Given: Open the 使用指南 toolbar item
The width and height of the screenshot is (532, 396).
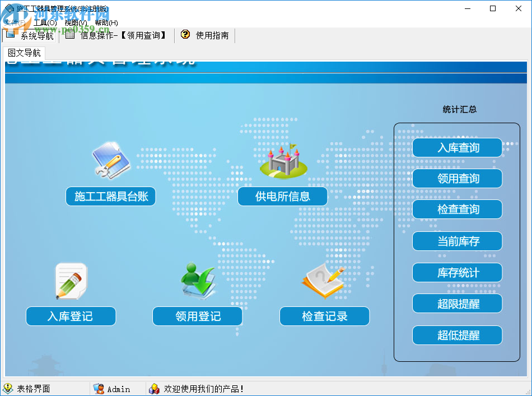Looking at the screenshot, I should pyautogui.click(x=205, y=35).
